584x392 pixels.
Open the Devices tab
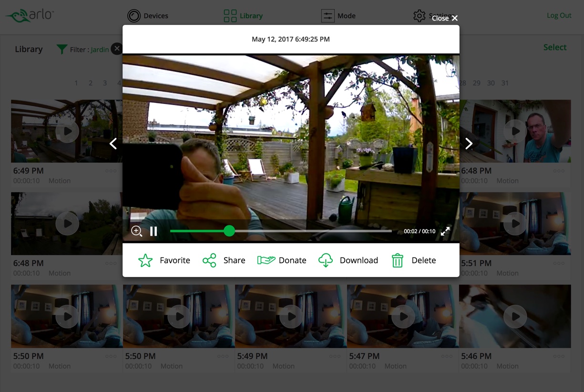click(148, 16)
